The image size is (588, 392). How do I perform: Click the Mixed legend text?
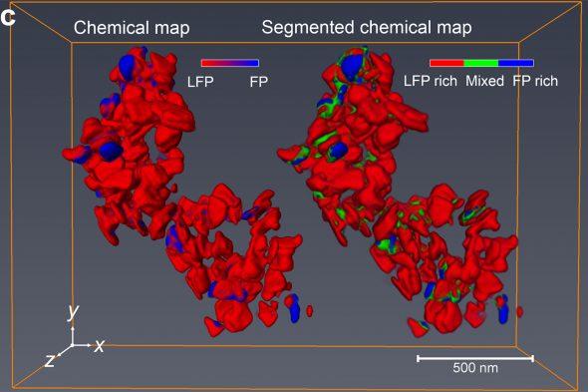(x=484, y=81)
